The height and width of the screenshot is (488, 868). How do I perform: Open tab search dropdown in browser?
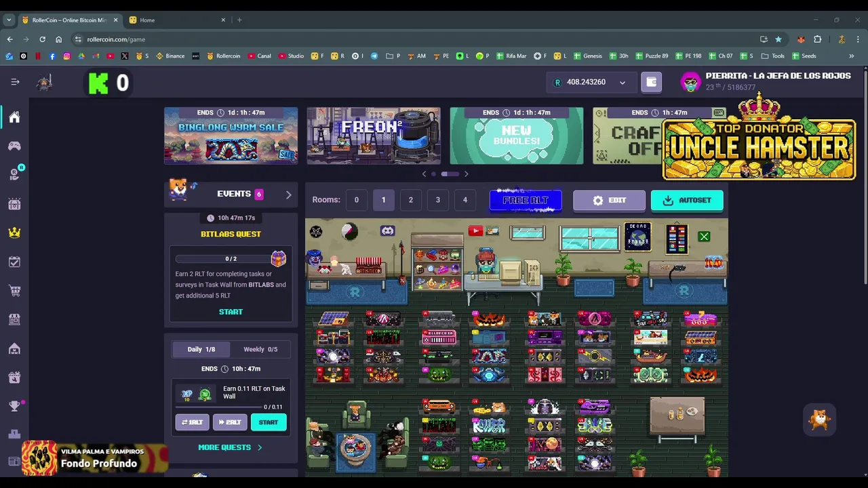pos(9,20)
